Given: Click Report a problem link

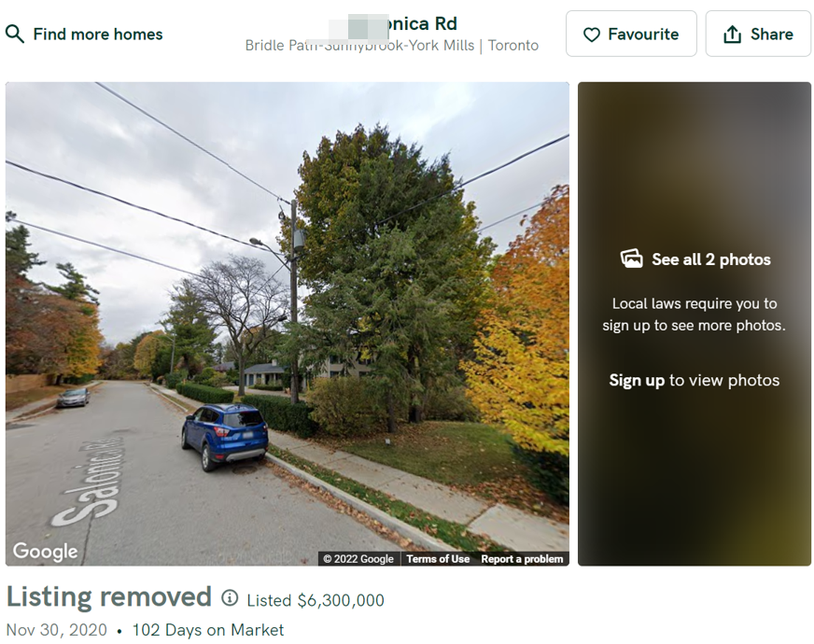Looking at the screenshot, I should pyautogui.click(x=522, y=559).
